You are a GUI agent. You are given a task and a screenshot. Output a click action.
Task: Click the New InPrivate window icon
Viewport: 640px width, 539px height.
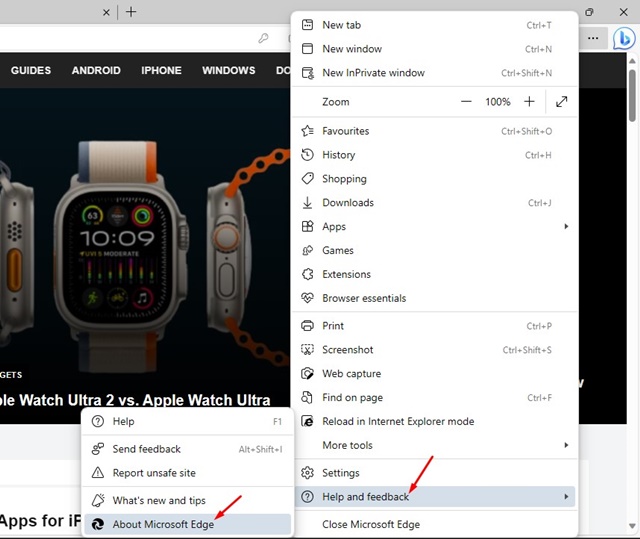(307, 73)
